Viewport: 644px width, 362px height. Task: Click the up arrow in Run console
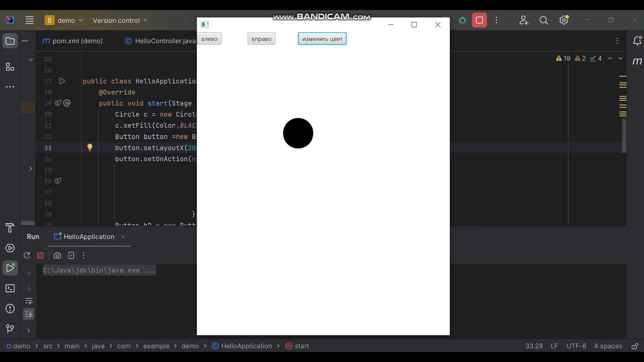(x=29, y=275)
